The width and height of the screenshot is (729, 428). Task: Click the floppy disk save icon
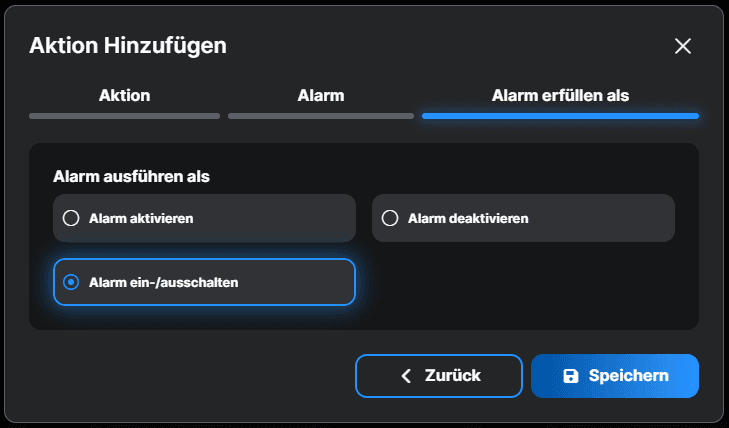pos(571,376)
